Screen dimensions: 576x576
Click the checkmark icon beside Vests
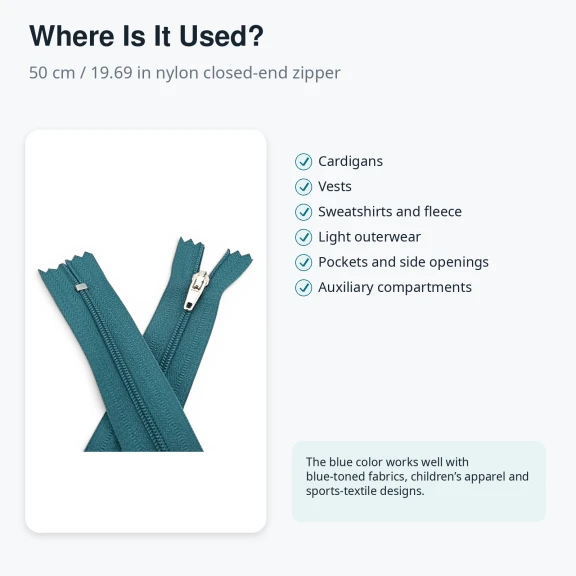point(303,187)
